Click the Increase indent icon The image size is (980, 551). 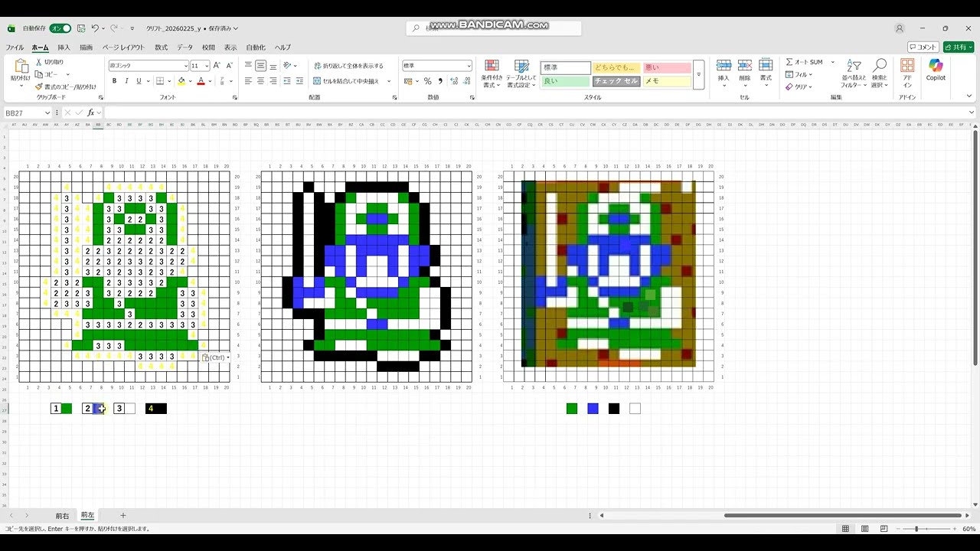pos(299,81)
